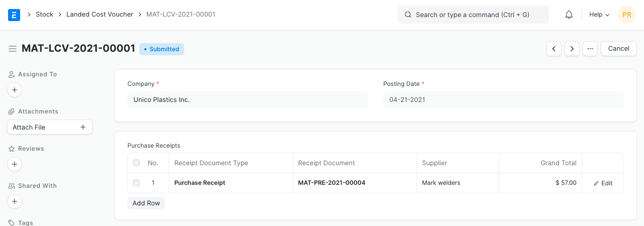This screenshot has height=226, width=644.
Task: Open the notifications bell
Action: (569, 15)
